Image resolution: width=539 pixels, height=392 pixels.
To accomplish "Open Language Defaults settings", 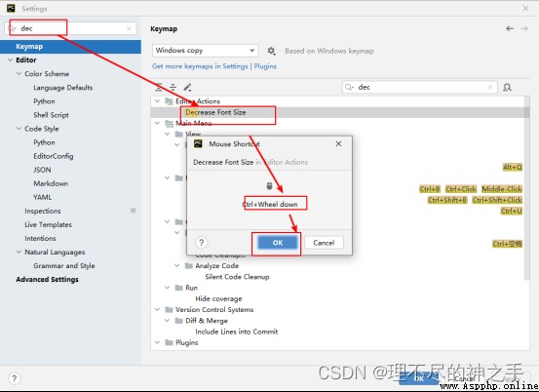I will coord(63,88).
